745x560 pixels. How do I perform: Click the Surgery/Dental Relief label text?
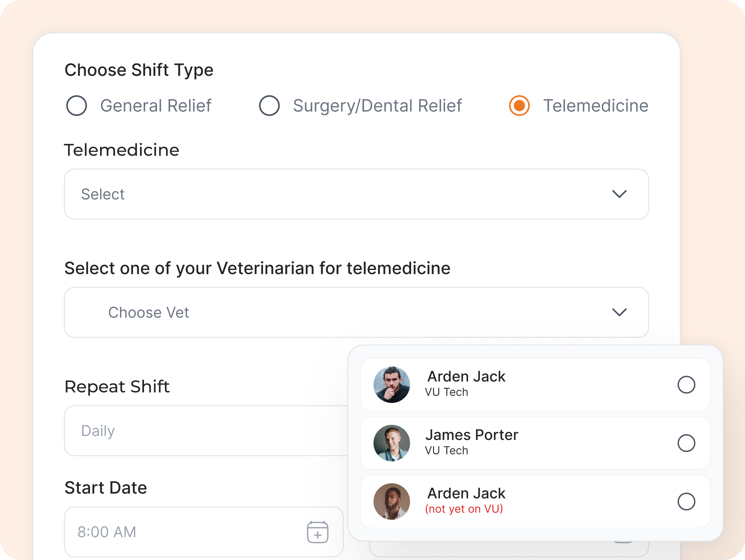(377, 106)
